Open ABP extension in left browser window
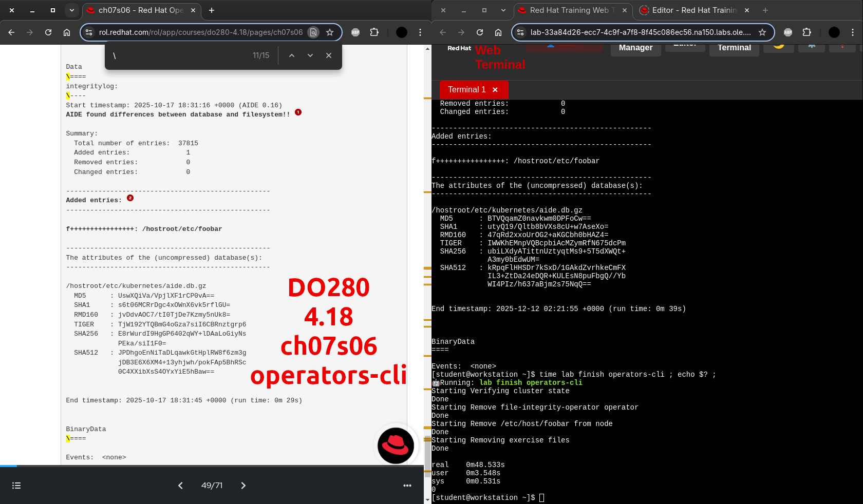The image size is (863, 504). pos(355,32)
